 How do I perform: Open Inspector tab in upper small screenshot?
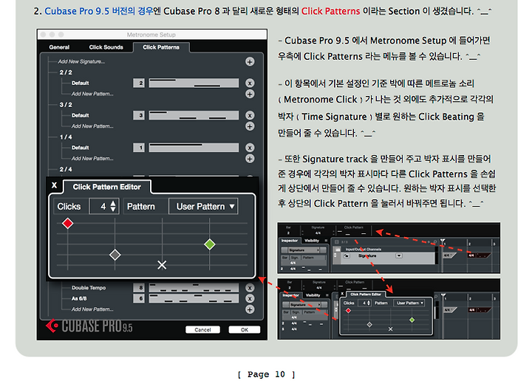[x=290, y=241]
